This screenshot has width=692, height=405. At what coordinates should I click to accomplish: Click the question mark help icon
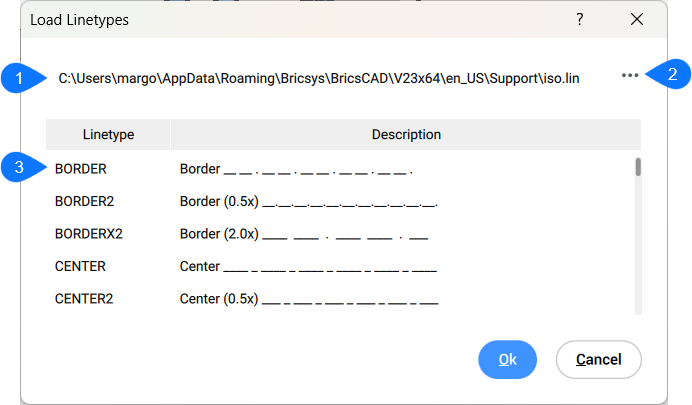coord(580,20)
